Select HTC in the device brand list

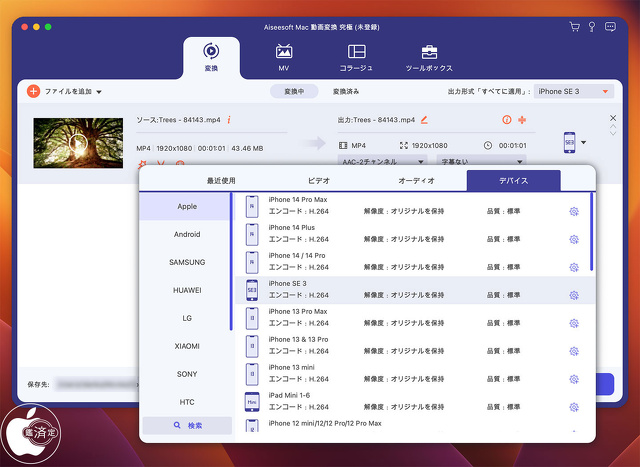click(x=187, y=402)
